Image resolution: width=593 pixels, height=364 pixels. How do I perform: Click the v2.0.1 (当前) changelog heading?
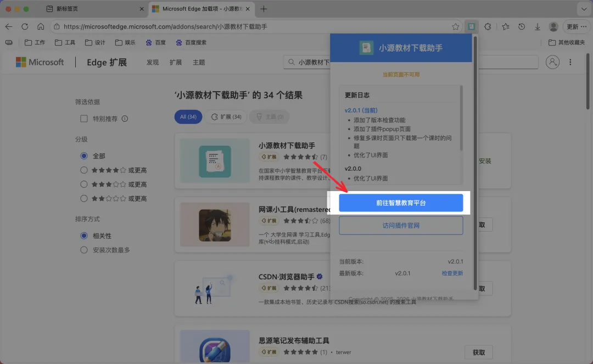point(361,110)
